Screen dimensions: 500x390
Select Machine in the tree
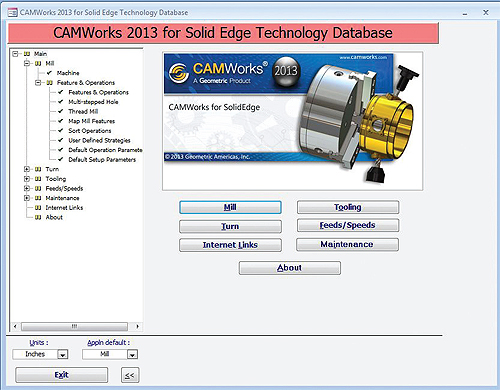coord(68,73)
